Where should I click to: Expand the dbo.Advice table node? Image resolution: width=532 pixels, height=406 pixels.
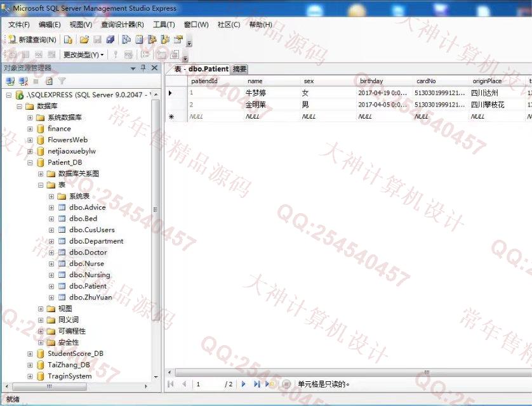(51, 207)
